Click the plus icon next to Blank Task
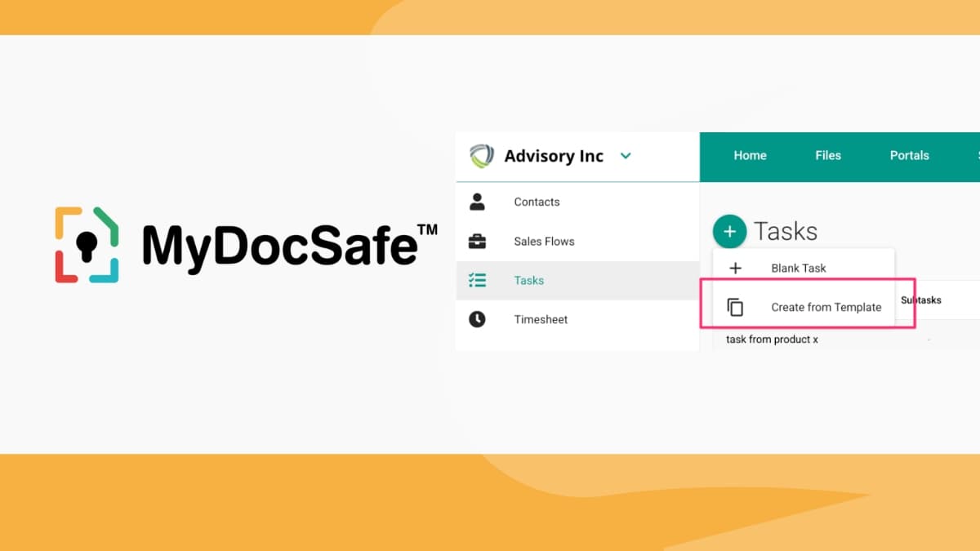The height and width of the screenshot is (551, 980). 736,268
